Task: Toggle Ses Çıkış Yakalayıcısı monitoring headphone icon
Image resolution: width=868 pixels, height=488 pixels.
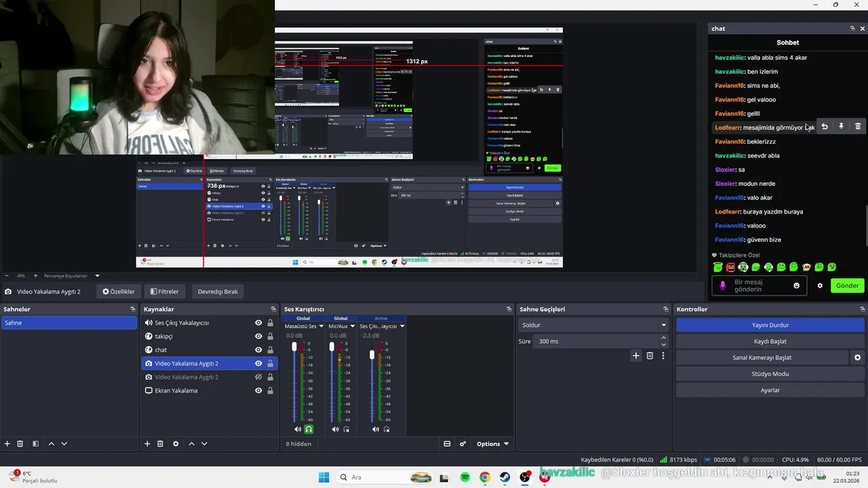Action: pos(387,429)
